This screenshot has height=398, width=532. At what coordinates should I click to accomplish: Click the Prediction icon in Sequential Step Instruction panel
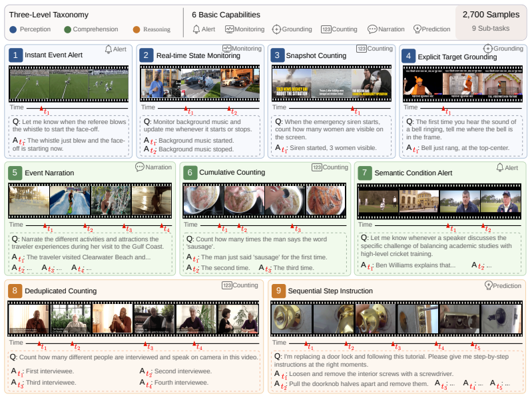488,285
